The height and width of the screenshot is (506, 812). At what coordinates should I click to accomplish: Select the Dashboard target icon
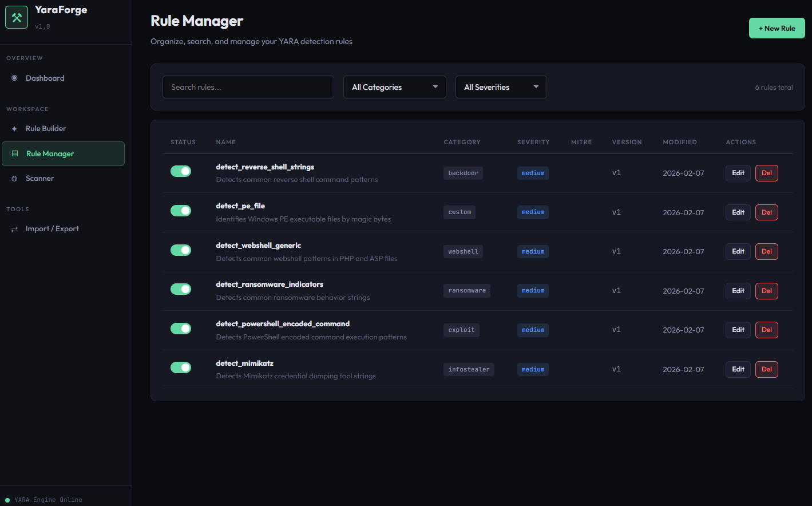pos(14,77)
